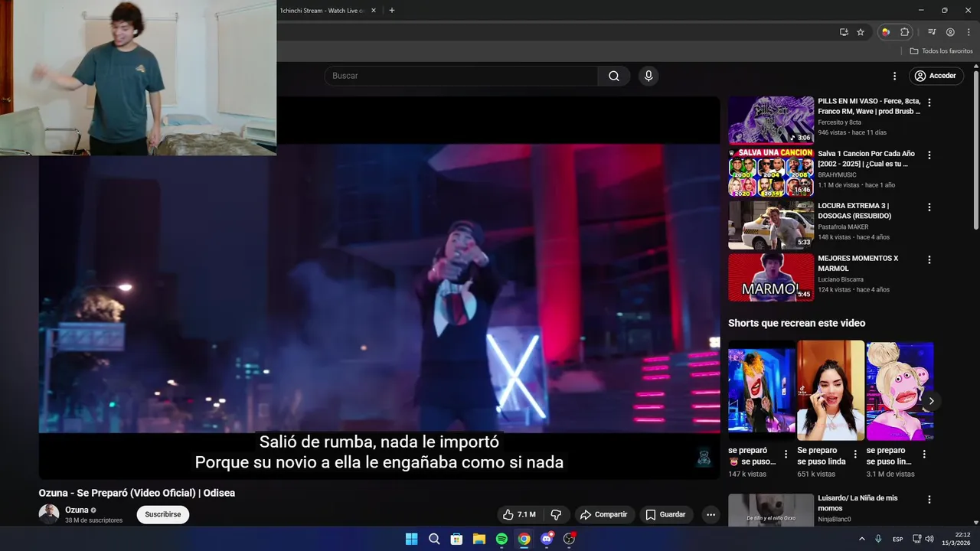Open options for 147 k vistas short
980x551 pixels.
coord(786,454)
